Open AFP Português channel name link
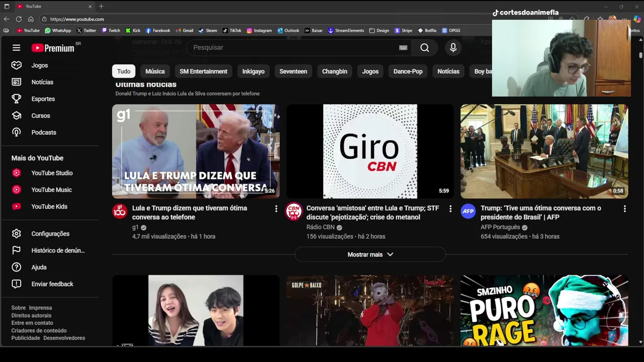Screen dimensions: 644x362 (x=500, y=227)
